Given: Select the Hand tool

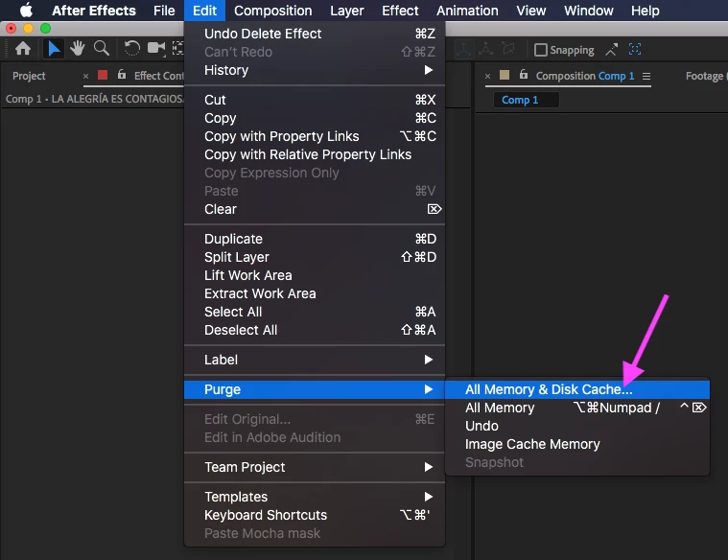Looking at the screenshot, I should [x=78, y=48].
